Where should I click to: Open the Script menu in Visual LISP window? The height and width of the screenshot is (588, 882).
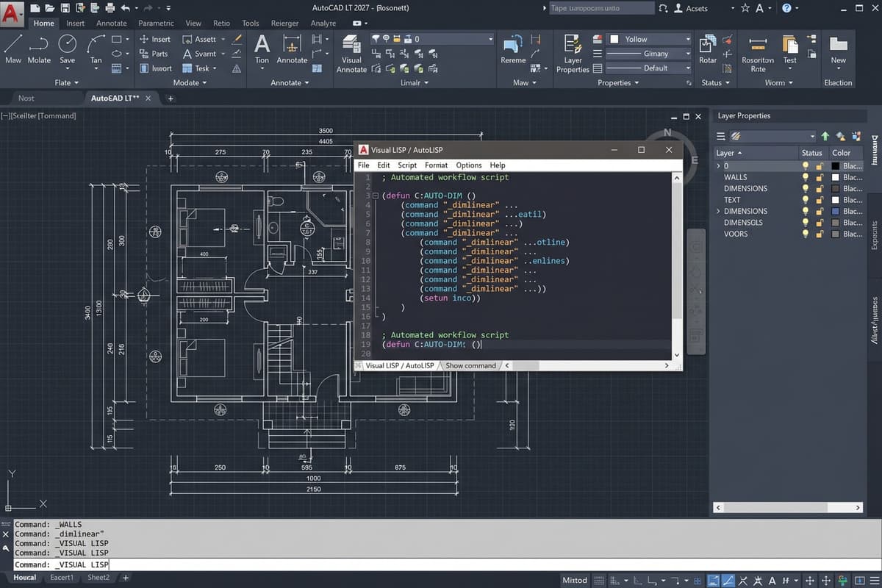[x=407, y=165]
